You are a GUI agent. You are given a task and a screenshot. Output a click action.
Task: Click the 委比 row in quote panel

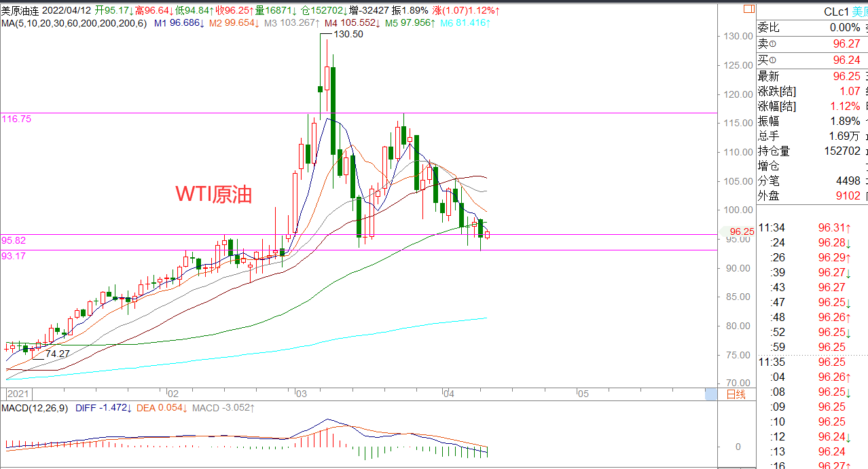[812, 28]
